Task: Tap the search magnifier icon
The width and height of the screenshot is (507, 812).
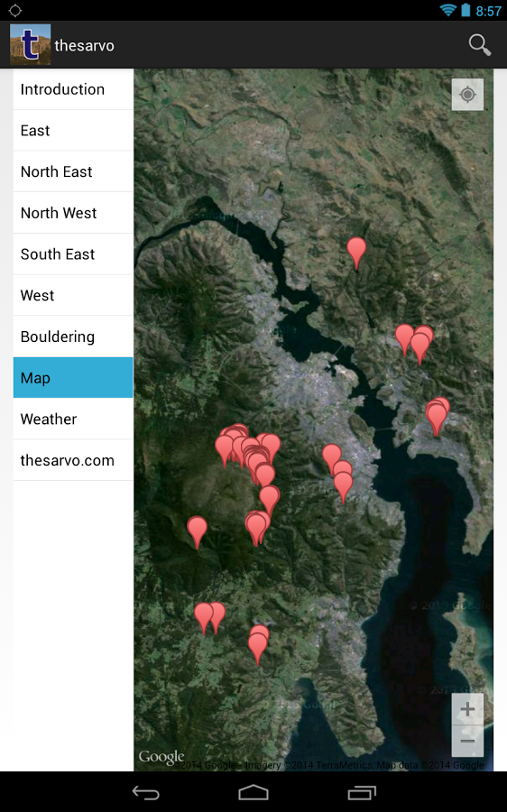Action: [x=480, y=45]
